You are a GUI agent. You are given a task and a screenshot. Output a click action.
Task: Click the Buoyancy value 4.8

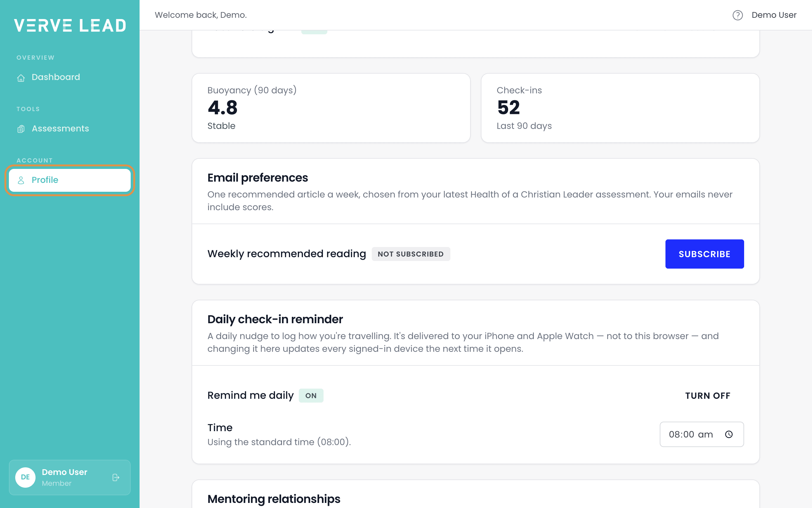point(222,108)
